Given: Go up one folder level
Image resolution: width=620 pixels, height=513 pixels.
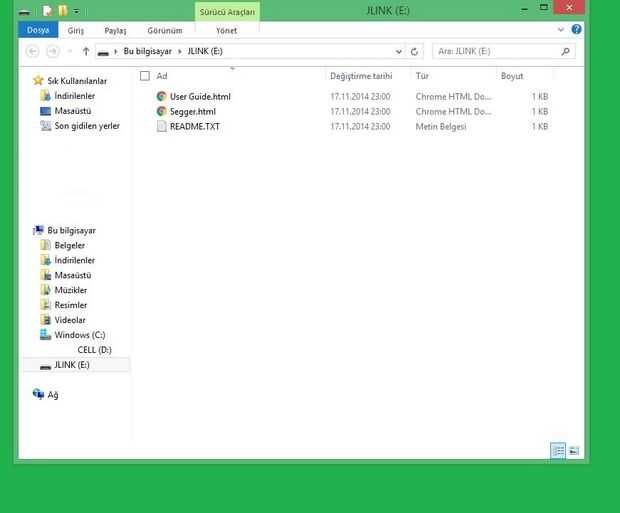Looking at the screenshot, I should (86, 51).
